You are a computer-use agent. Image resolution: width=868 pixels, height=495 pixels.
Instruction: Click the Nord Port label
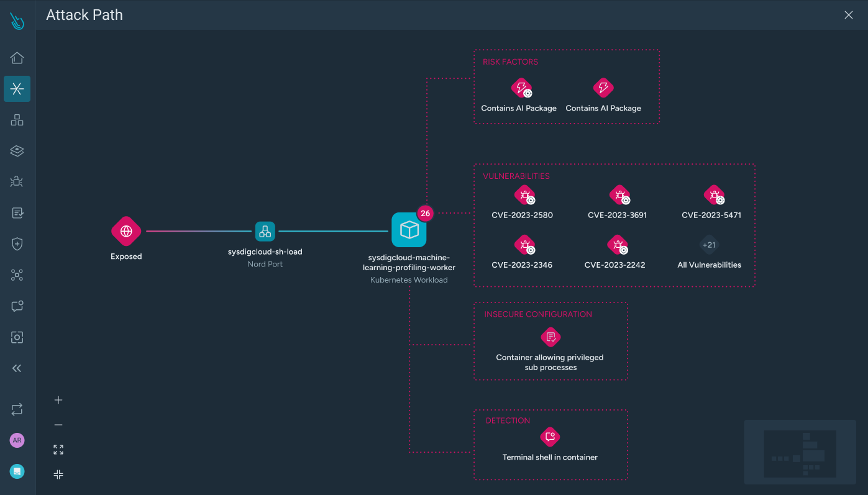pos(265,264)
